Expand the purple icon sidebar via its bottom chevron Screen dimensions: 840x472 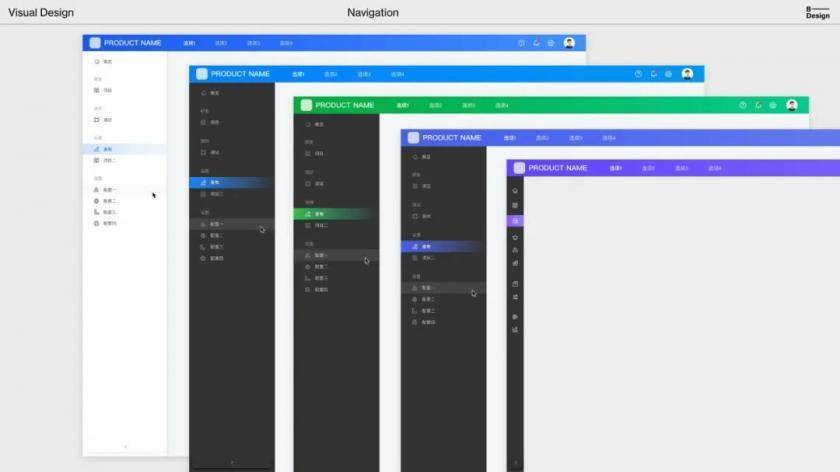[515, 462]
